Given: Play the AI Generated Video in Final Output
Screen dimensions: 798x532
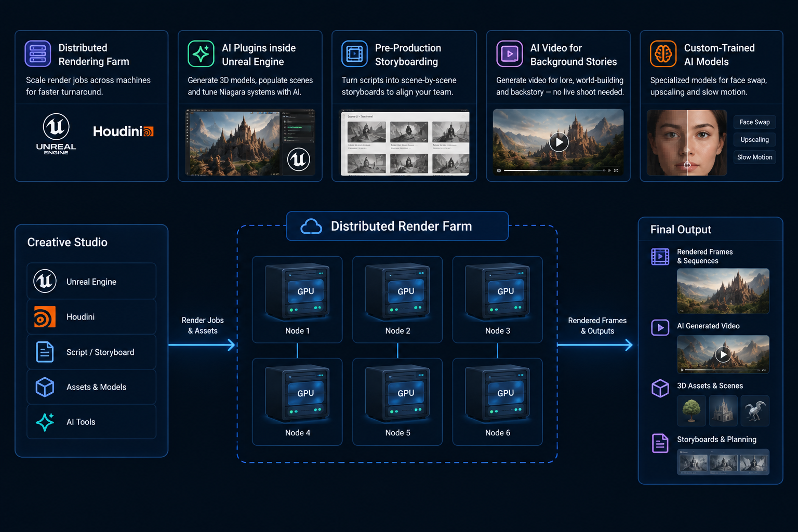Looking at the screenshot, I should [x=723, y=354].
